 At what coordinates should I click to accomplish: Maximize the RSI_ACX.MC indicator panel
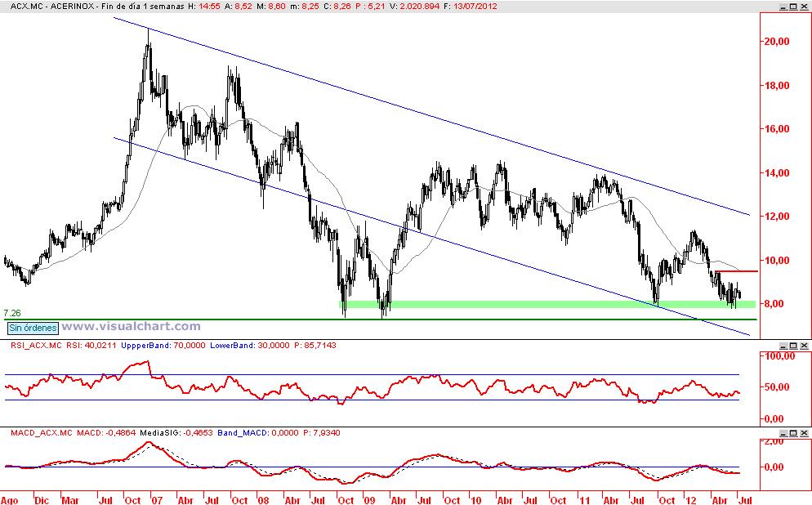point(793,346)
